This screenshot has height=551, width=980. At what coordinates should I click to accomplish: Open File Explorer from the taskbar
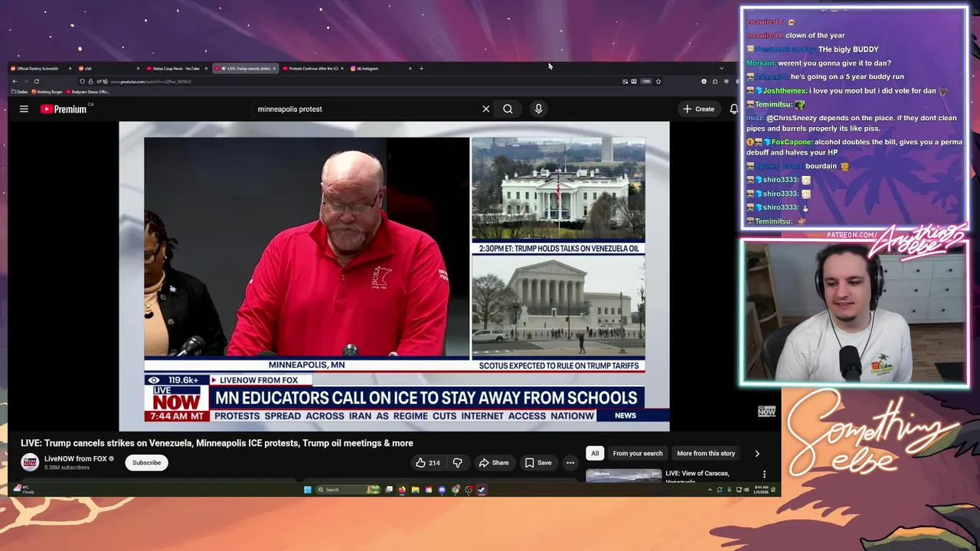[415, 490]
